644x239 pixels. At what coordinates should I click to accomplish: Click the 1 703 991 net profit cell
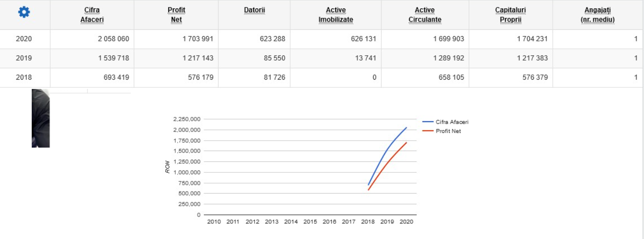197,39
